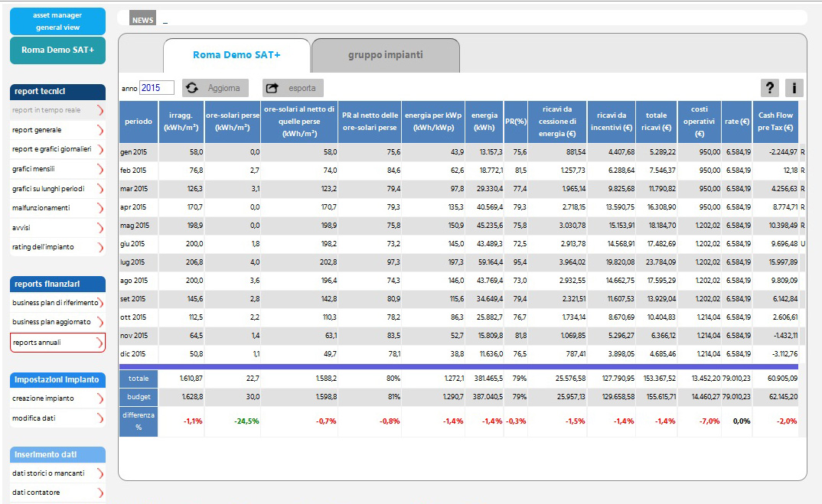Viewport: 822px width, 504px height.
Task: Switch to the gruppo impianti tab
Action: 385,55
